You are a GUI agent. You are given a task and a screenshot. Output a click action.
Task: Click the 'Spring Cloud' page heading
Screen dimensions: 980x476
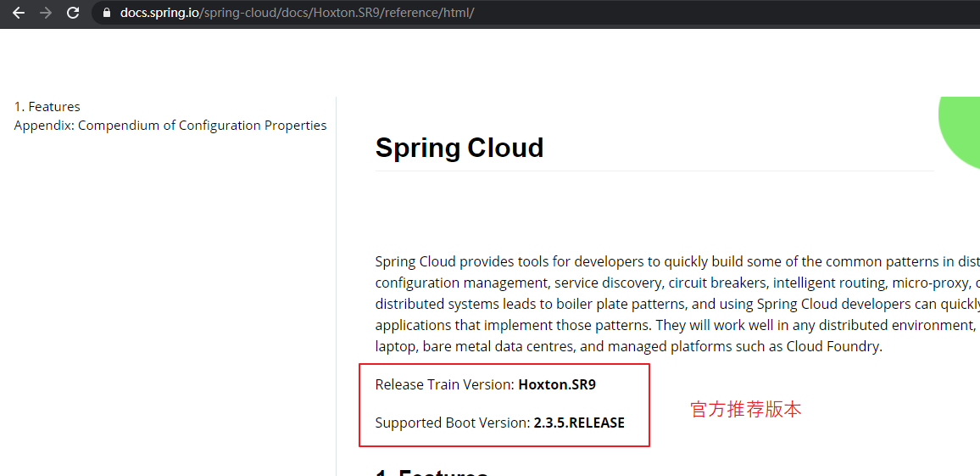click(459, 148)
